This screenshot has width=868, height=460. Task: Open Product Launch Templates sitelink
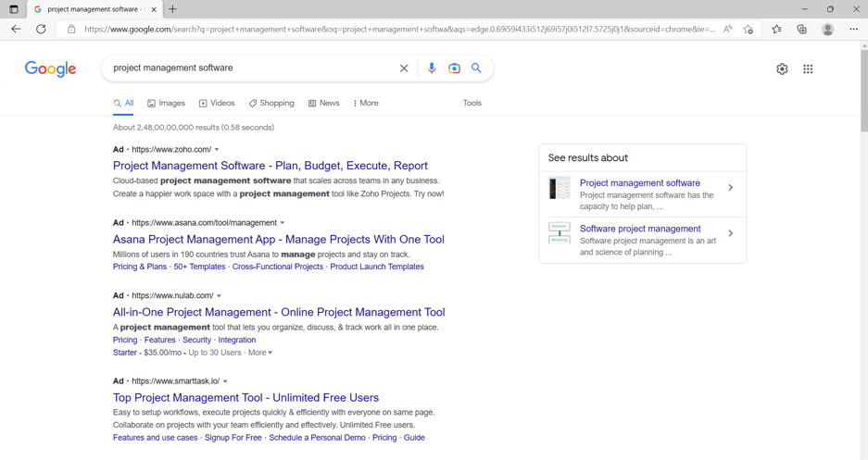pos(377,267)
